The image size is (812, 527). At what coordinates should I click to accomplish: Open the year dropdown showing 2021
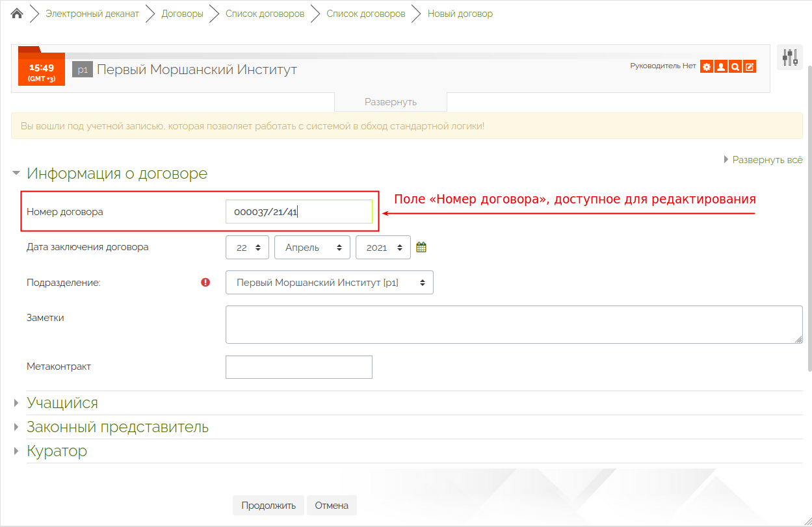pos(383,248)
